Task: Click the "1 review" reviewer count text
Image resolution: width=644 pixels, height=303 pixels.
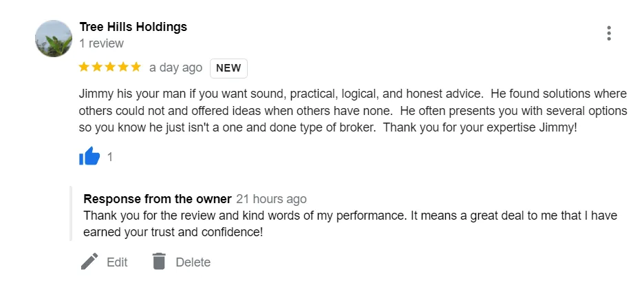Action: click(101, 43)
